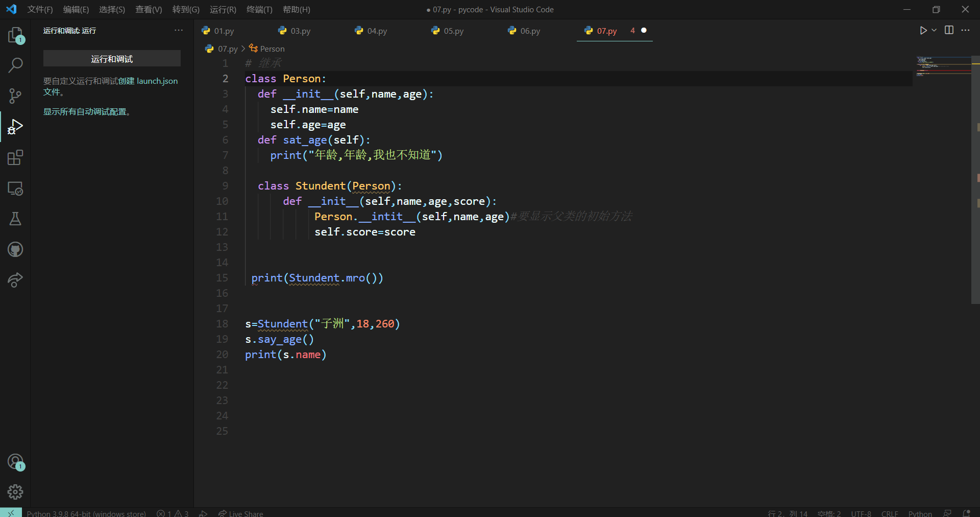Open the 文件(F) menu
980x517 pixels.
pos(40,9)
